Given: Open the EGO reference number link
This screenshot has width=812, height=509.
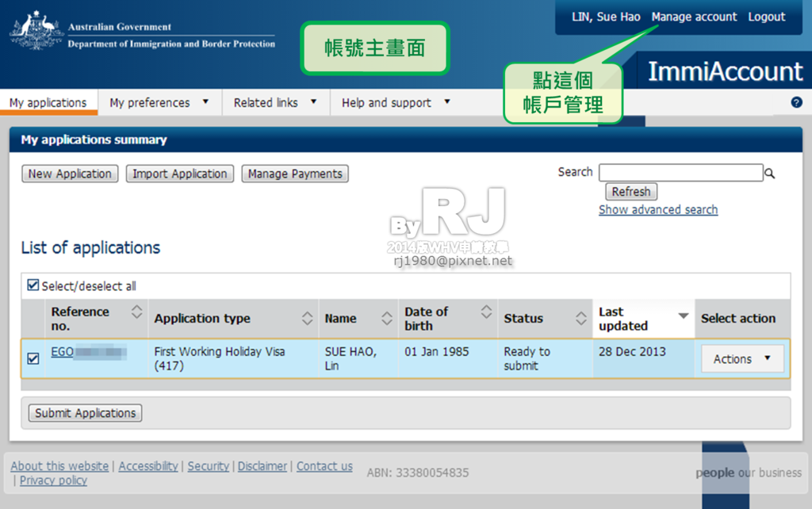Looking at the screenshot, I should 62,352.
